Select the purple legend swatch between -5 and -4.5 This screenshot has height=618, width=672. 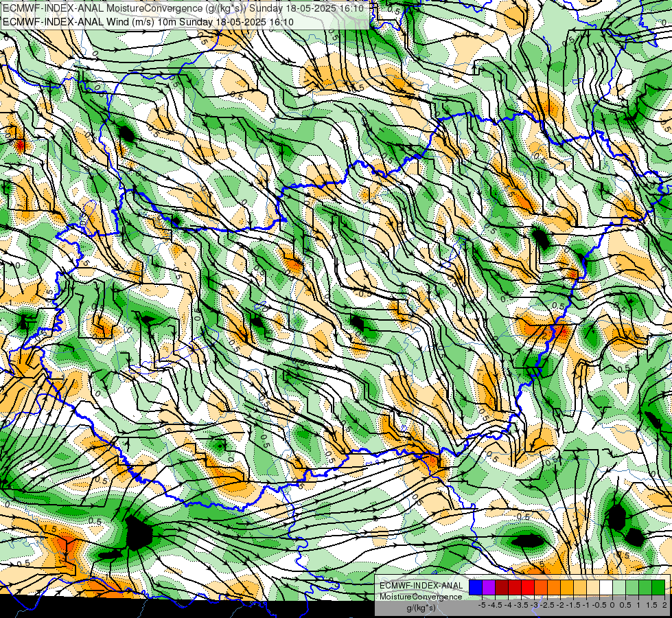[489, 588]
